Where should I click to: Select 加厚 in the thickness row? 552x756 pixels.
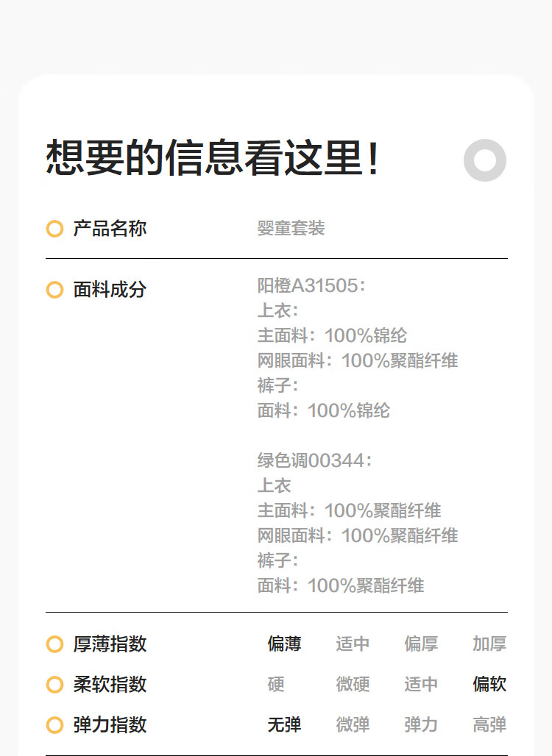tap(489, 644)
